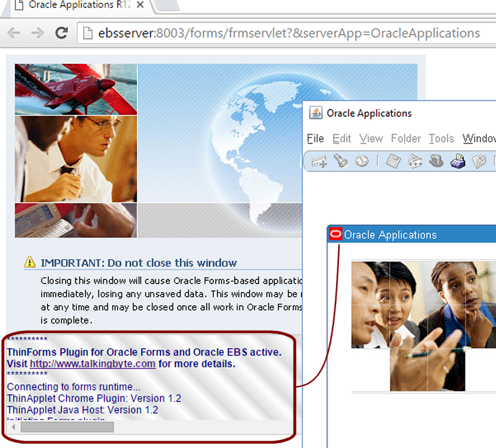Click the handheld device keyboard image

tap(76, 220)
